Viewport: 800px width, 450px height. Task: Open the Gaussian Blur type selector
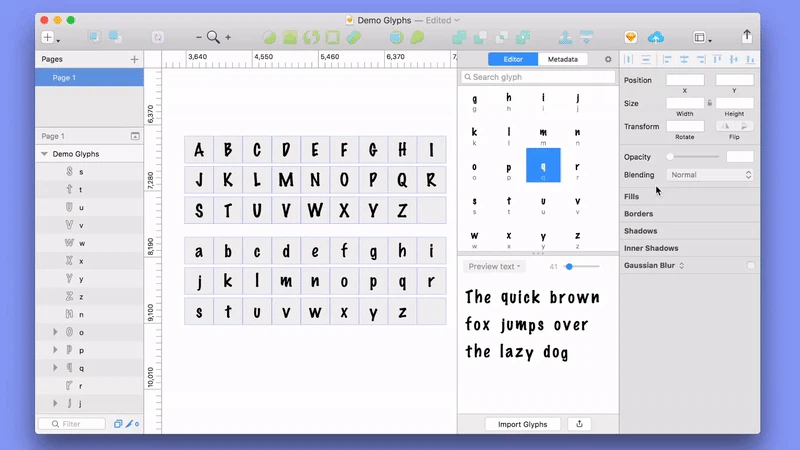tap(682, 265)
